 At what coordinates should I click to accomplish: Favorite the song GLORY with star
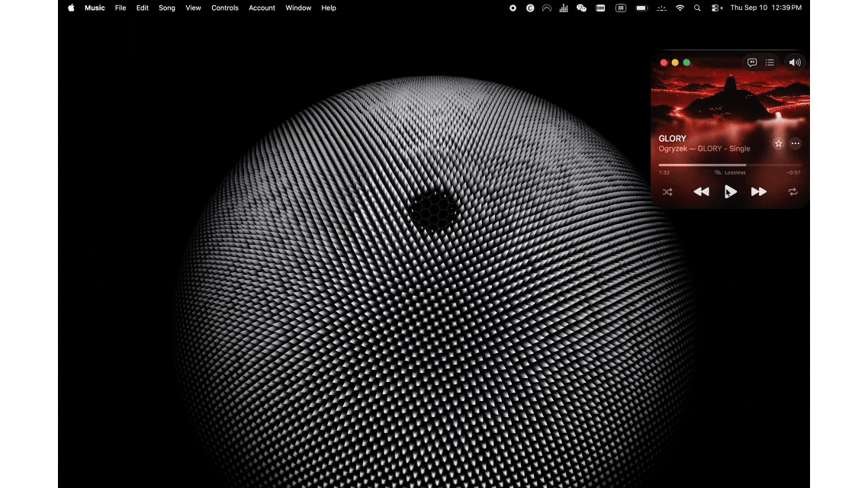(x=778, y=143)
